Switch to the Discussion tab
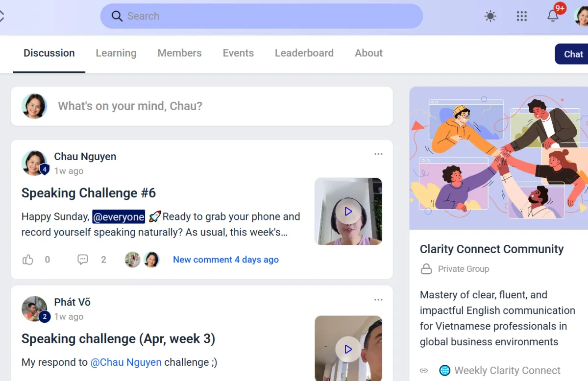This screenshot has height=381, width=588. pos(49,53)
